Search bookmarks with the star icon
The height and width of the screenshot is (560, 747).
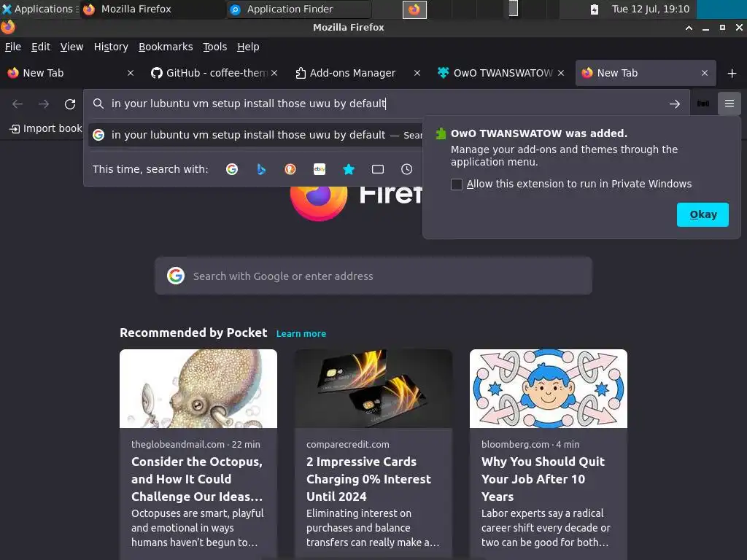349,169
